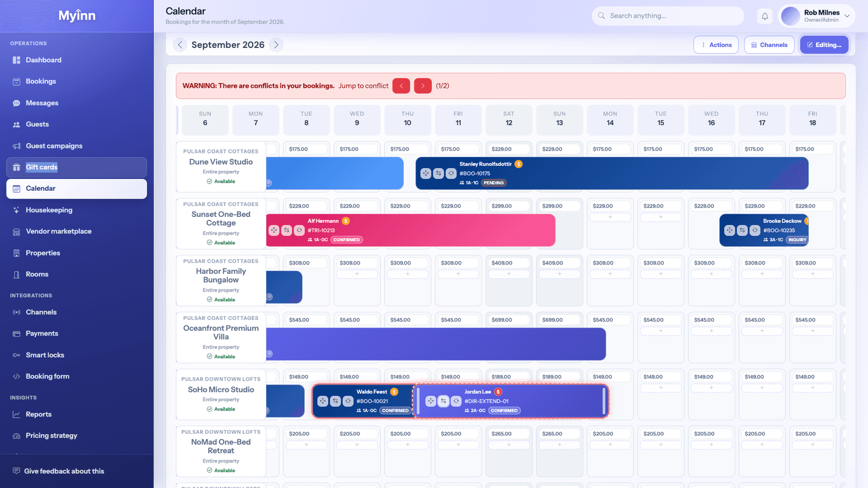
Task: Open Bookings from the sidebar
Action: point(76,81)
